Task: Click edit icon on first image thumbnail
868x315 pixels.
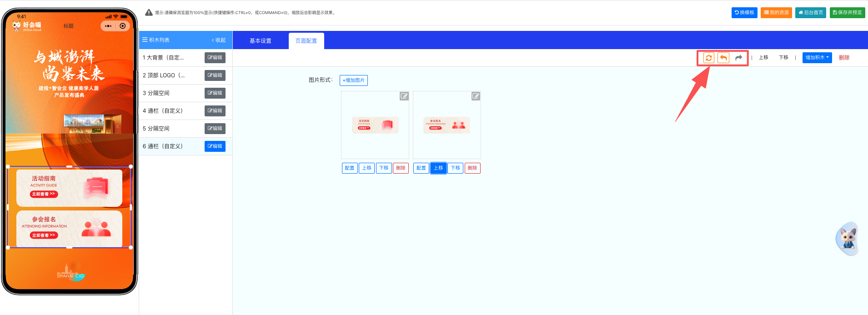Action: tap(404, 96)
